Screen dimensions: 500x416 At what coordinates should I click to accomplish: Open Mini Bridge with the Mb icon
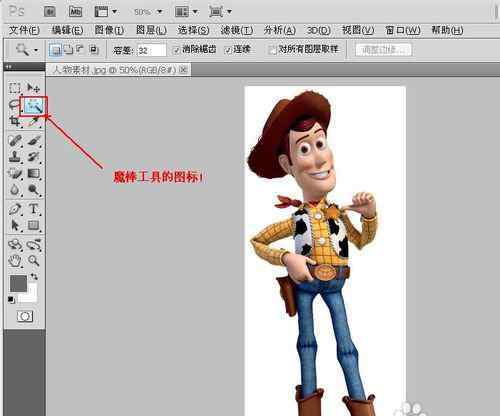75,12
